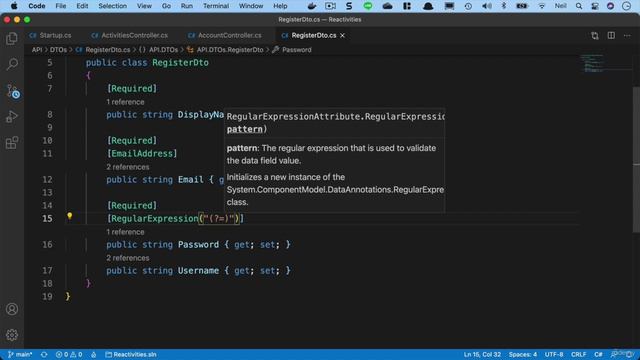Open Run and Debug view icon

pos(12,117)
